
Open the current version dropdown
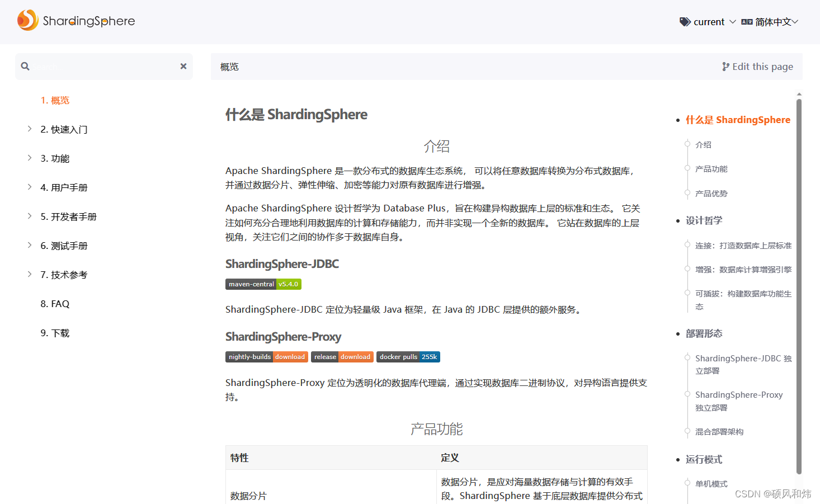pyautogui.click(x=708, y=22)
